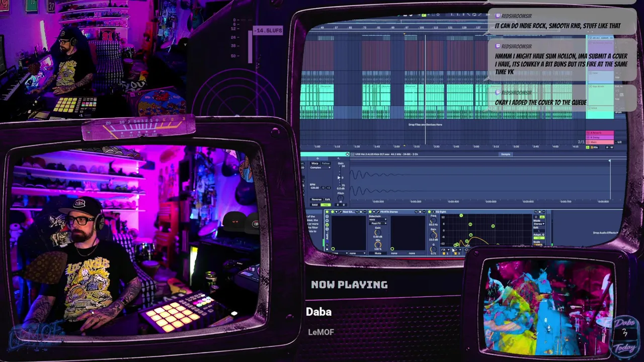Click the Reverse sample button

316,200
